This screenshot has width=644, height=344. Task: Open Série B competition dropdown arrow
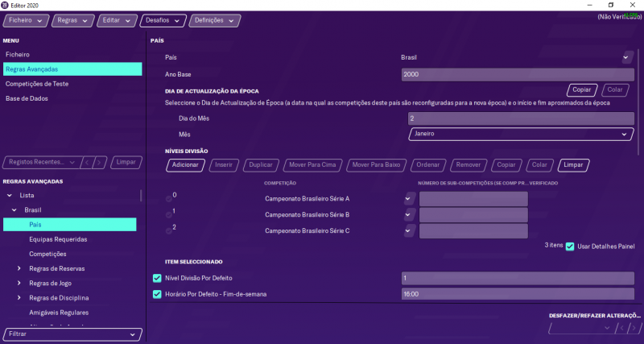pyautogui.click(x=409, y=215)
